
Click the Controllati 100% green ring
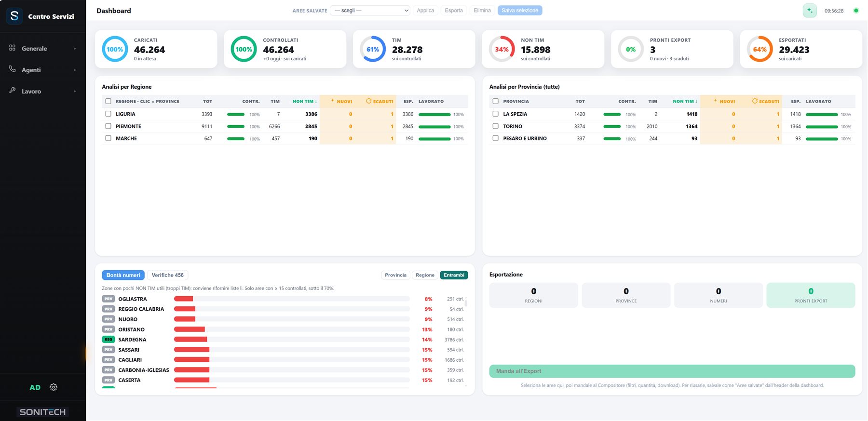point(244,49)
